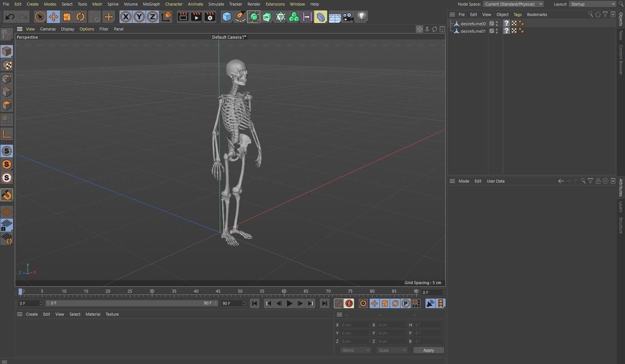Switch to Content Browser side tab

[x=621, y=60]
